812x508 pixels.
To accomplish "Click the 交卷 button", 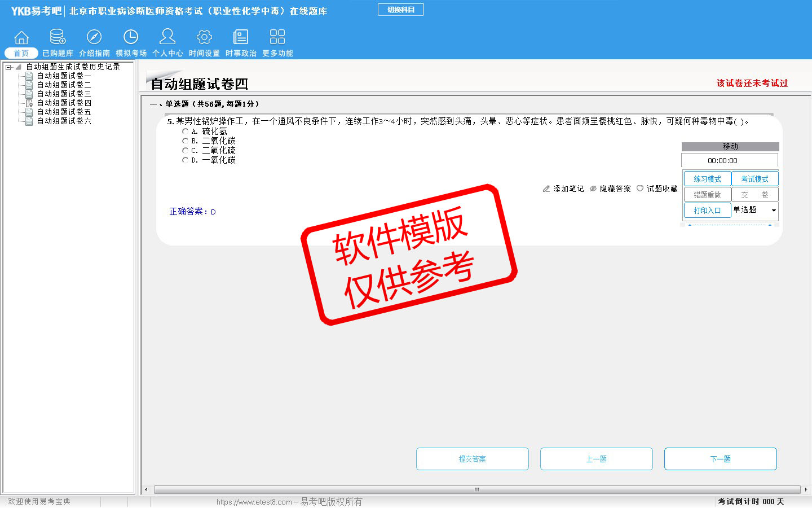I will 754,195.
